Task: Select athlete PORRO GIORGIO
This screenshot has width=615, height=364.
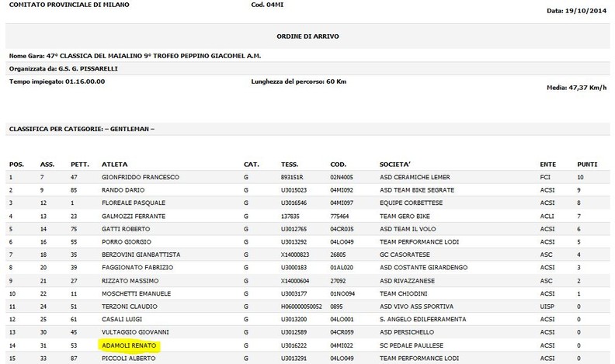Action: tap(127, 242)
